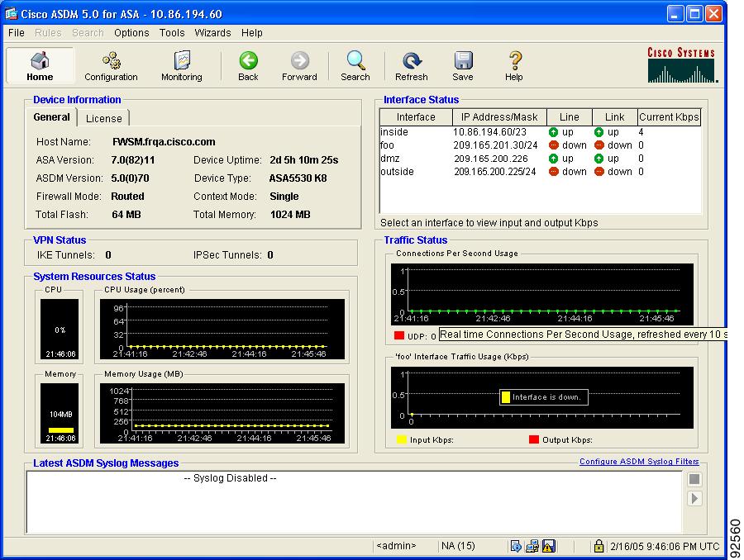Open the Tools menu
This screenshot has width=744, height=560.
click(172, 33)
